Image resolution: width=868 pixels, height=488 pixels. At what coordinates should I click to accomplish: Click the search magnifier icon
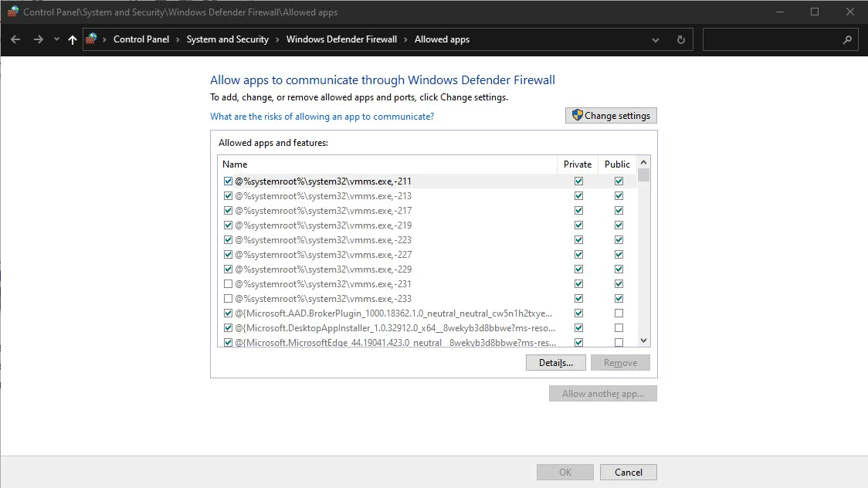(847, 40)
